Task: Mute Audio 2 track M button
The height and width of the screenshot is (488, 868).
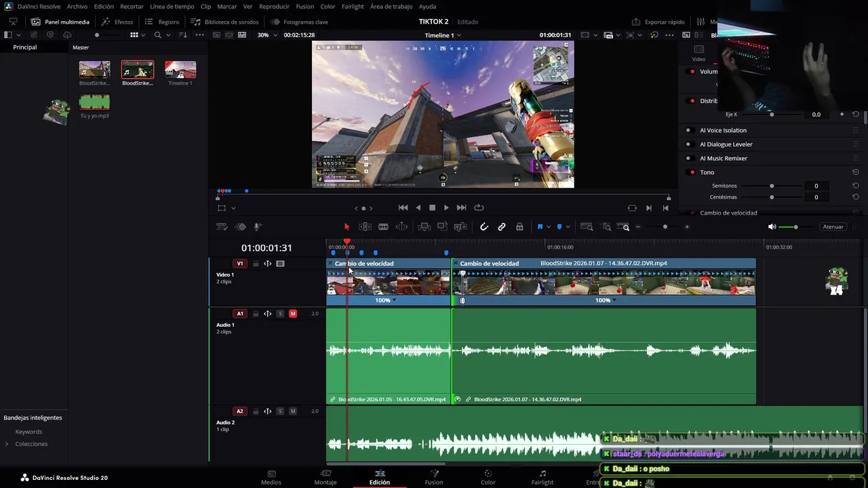Action: (293, 411)
